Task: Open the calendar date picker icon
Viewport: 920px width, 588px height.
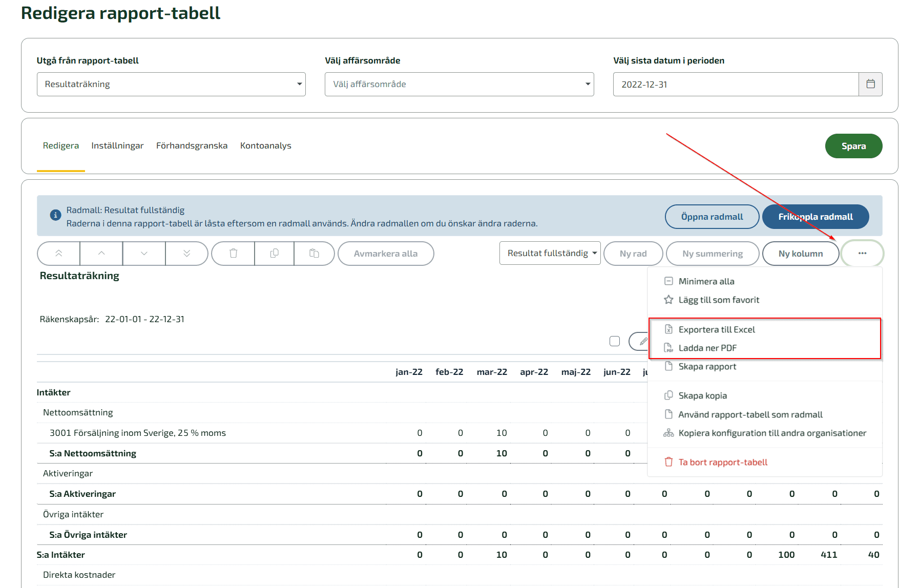Action: [870, 84]
